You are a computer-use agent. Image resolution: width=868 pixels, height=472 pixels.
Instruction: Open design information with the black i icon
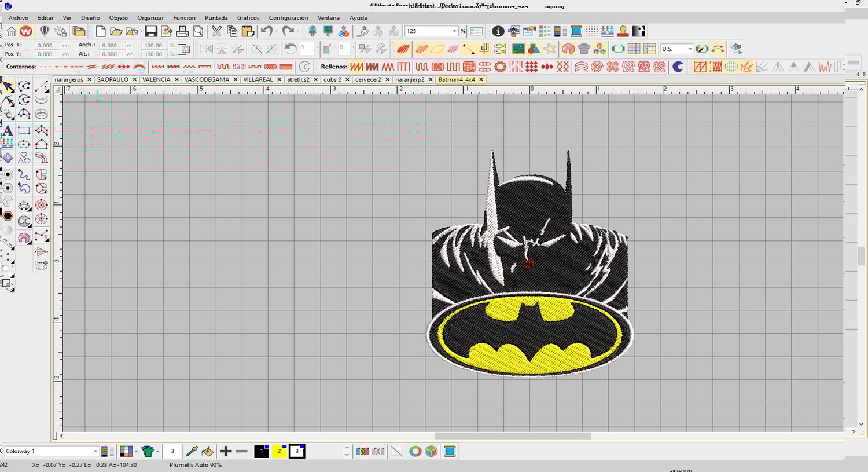498,31
